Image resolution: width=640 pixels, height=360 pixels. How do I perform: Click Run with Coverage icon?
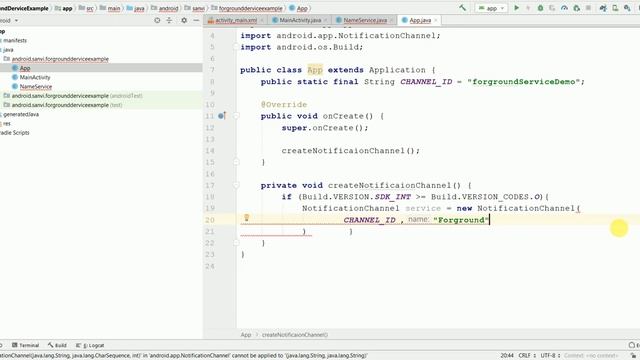[x=552, y=8]
